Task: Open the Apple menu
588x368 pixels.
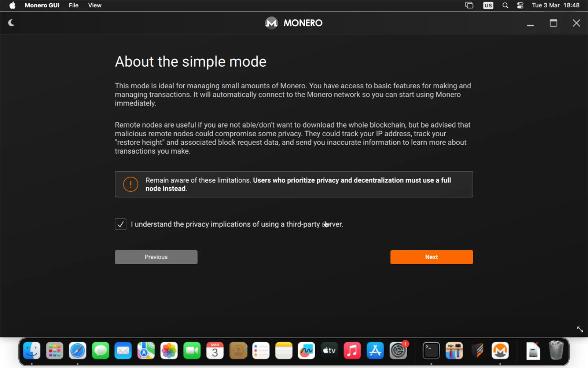Action: [x=13, y=5]
